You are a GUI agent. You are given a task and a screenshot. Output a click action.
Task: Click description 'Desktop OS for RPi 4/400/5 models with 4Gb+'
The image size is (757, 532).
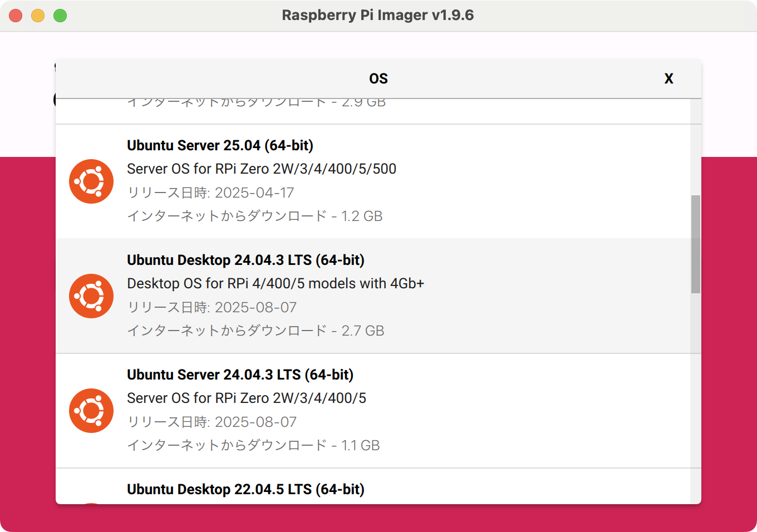pyautogui.click(x=276, y=283)
